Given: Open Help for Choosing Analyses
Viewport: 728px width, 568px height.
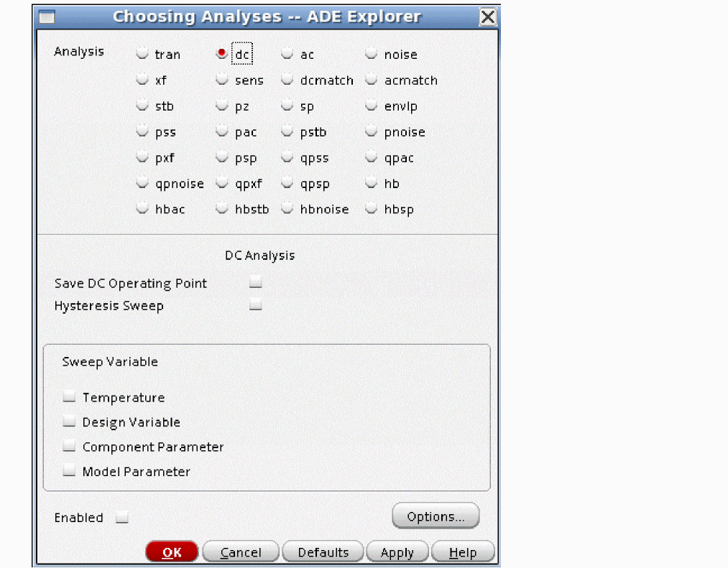Looking at the screenshot, I should [463, 551].
